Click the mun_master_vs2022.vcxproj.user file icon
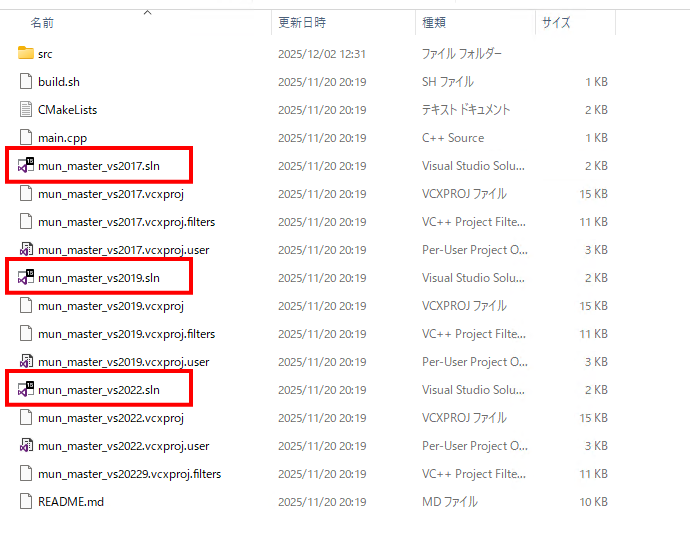The image size is (690, 537). (26, 446)
